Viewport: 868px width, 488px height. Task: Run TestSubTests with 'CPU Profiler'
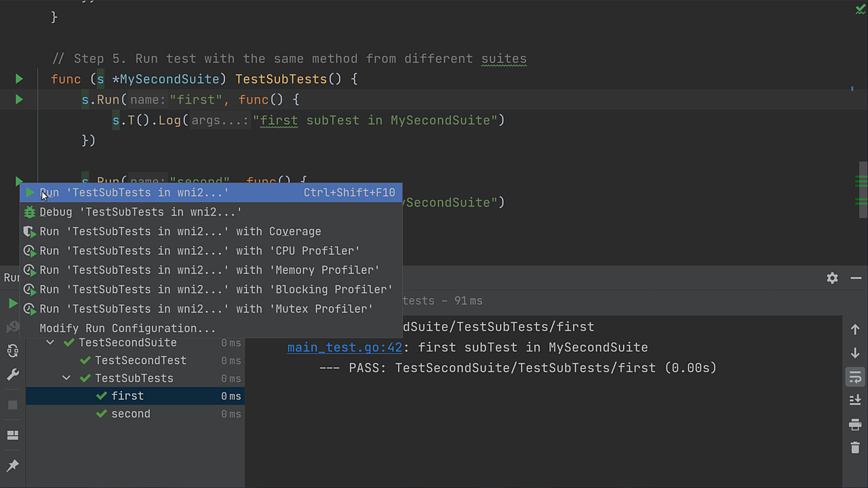[x=211, y=251]
